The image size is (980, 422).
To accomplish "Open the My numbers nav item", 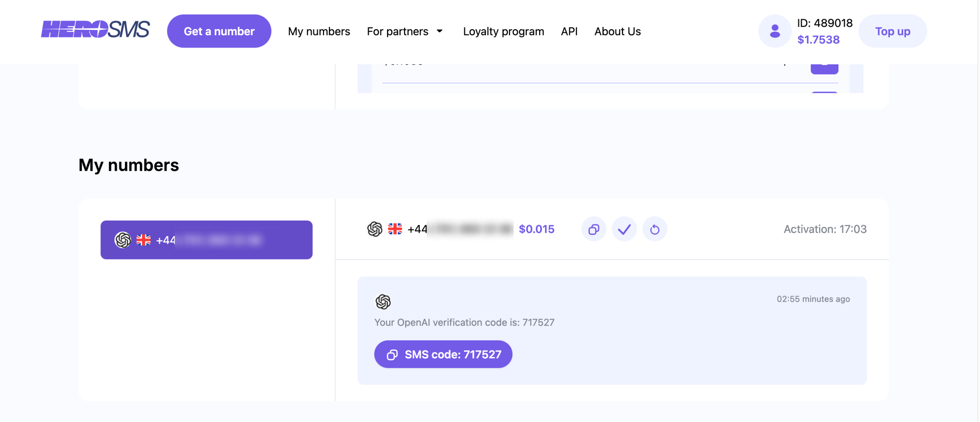I will [319, 31].
